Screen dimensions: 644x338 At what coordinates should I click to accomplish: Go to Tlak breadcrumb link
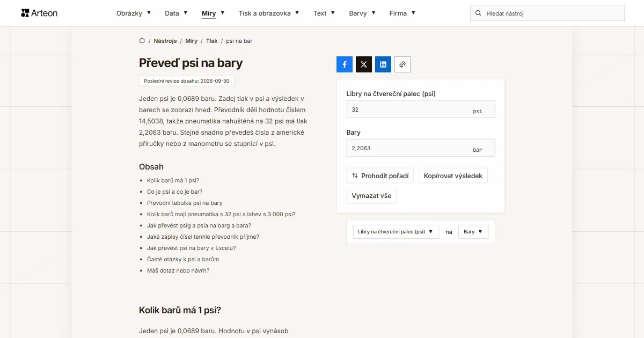click(212, 41)
